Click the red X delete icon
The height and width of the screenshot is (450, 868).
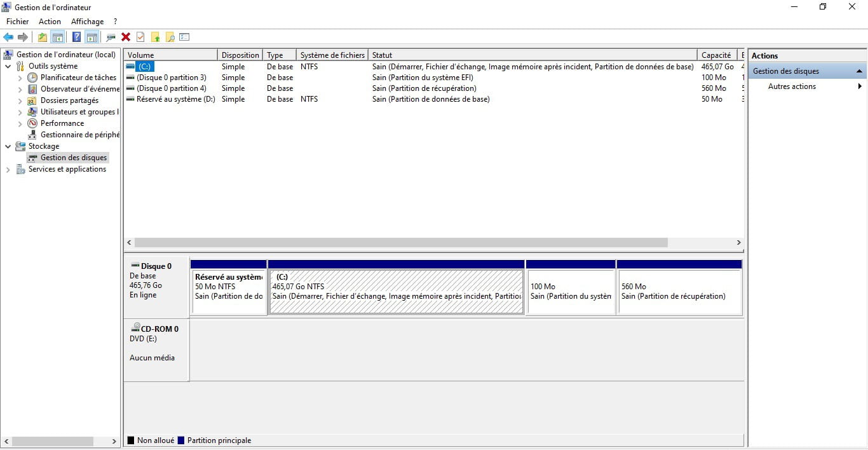(x=126, y=37)
